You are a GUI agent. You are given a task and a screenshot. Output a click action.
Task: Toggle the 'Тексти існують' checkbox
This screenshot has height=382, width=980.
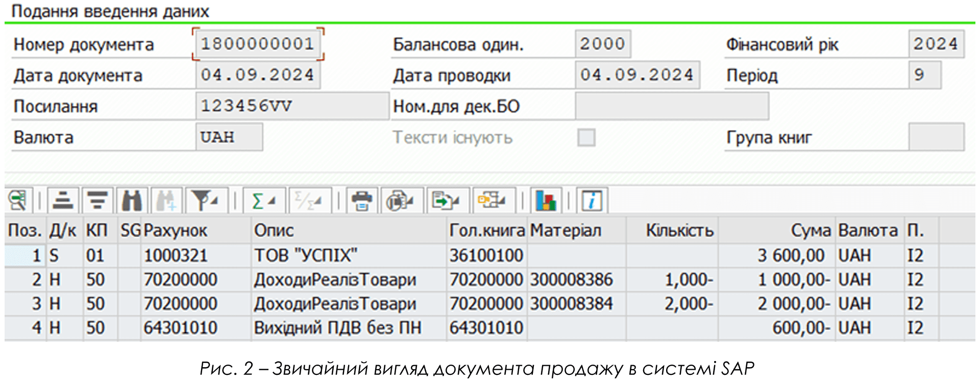(x=586, y=138)
